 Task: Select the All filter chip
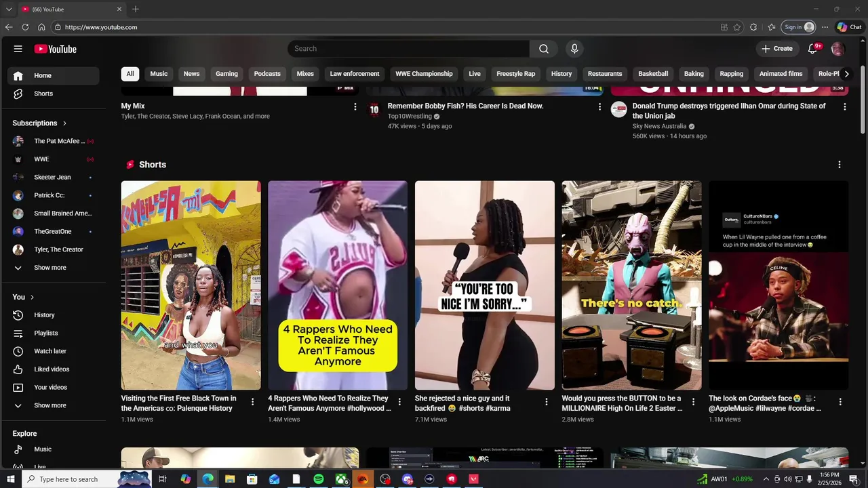click(x=130, y=74)
